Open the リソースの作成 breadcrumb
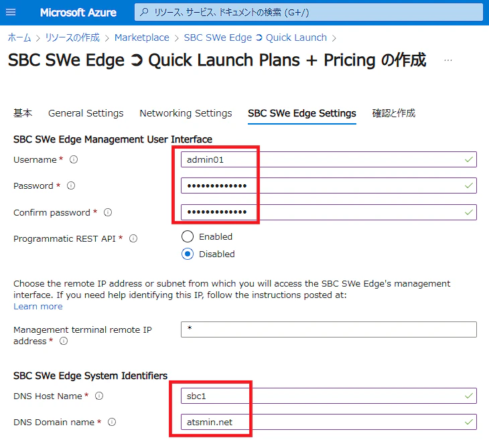Viewport: 489px width, 448px height. [72, 38]
